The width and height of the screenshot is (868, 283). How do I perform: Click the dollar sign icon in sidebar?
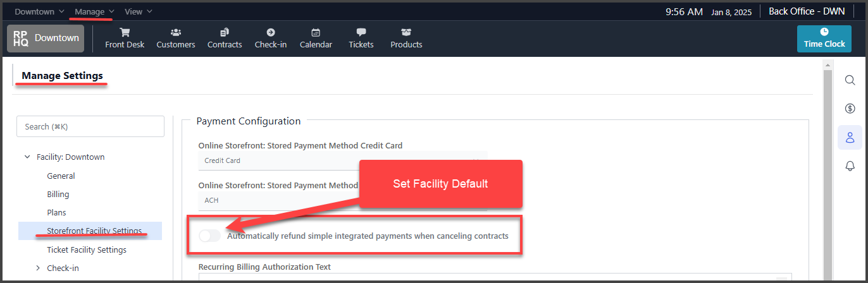tap(850, 109)
